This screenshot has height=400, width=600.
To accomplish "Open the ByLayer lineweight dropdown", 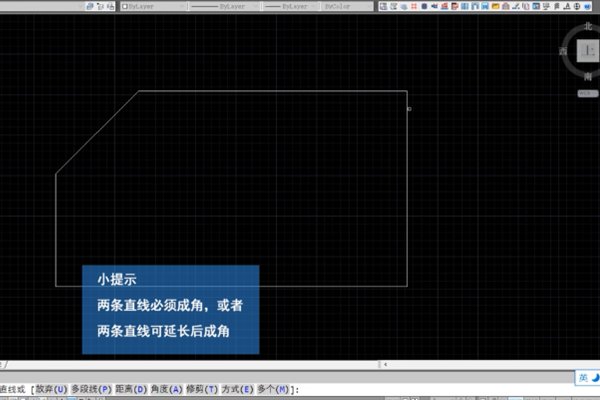I will [x=291, y=7].
